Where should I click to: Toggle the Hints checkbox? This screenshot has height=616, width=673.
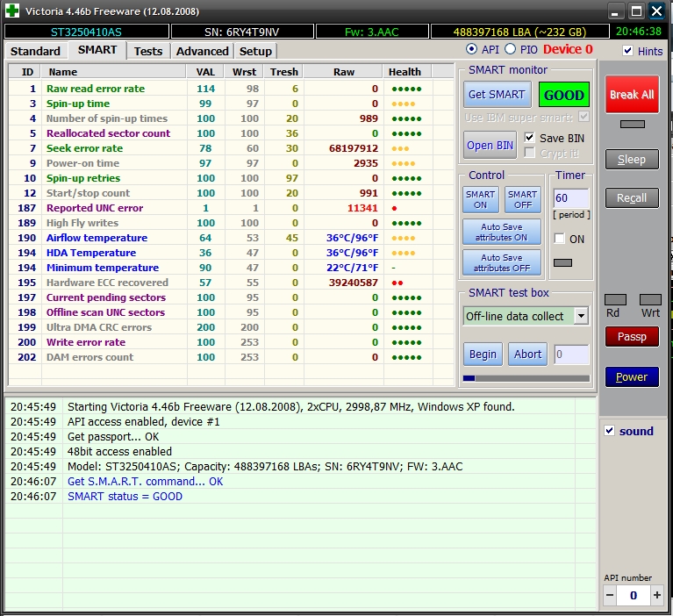click(x=627, y=51)
